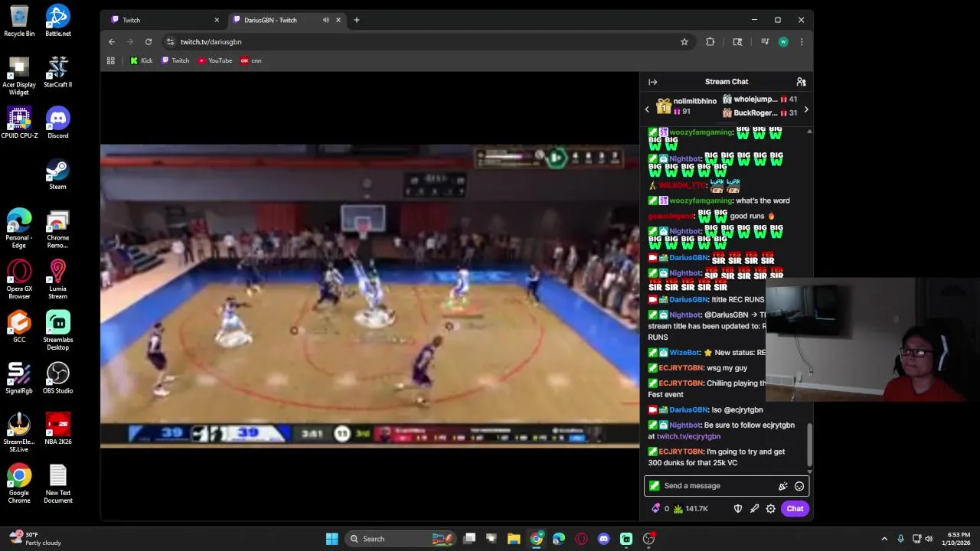Show hidden system tray icons
This screenshot has width=980, height=551.
(884, 539)
